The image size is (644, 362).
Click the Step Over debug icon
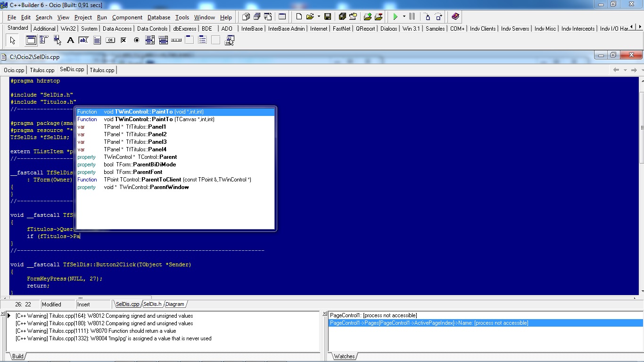coord(438,17)
